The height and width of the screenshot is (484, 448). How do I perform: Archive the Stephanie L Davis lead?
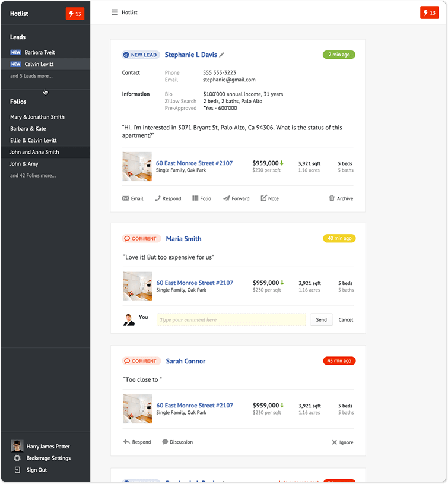coord(341,198)
